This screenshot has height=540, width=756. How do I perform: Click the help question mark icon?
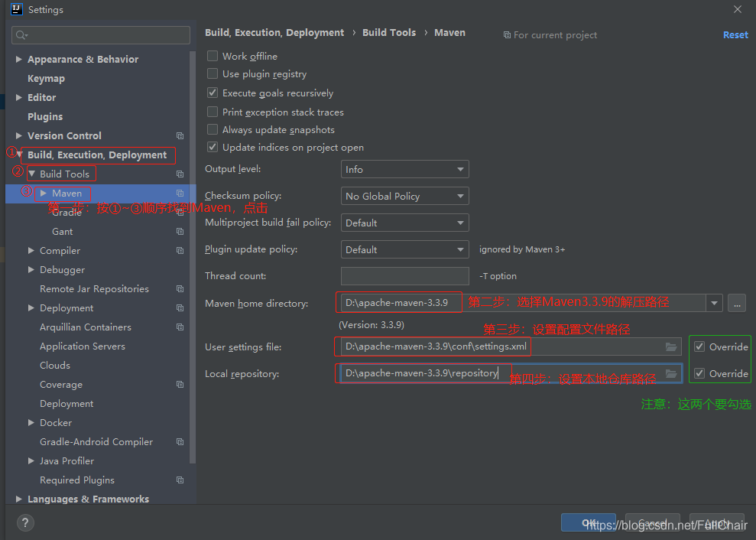pos(25,522)
